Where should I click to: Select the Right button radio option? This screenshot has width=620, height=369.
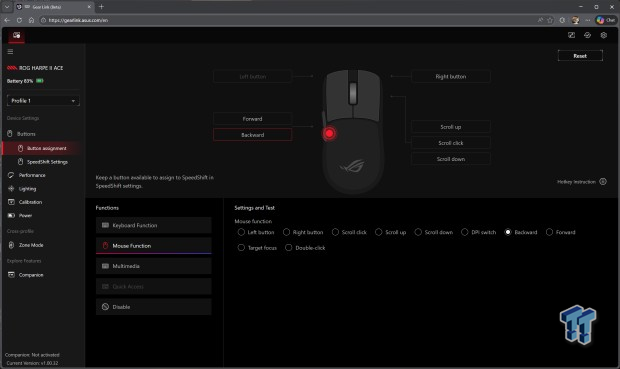coord(286,232)
